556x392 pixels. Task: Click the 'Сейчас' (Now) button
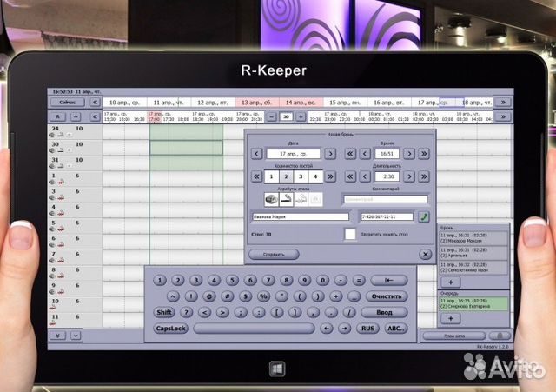68,103
